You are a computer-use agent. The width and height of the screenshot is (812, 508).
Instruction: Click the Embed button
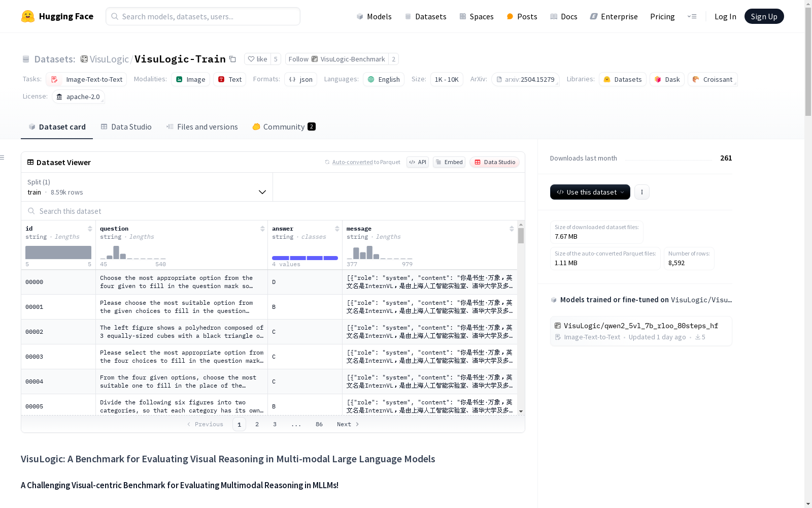click(449, 162)
